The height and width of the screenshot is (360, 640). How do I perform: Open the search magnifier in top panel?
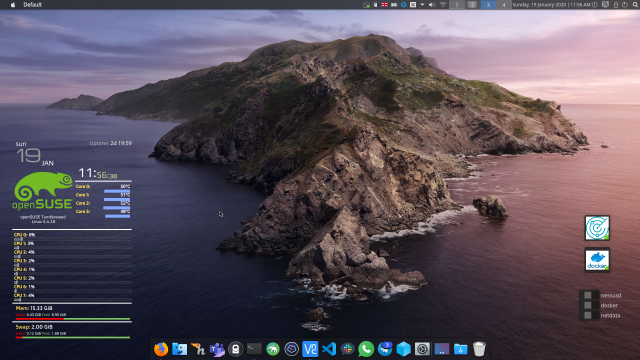click(x=635, y=5)
